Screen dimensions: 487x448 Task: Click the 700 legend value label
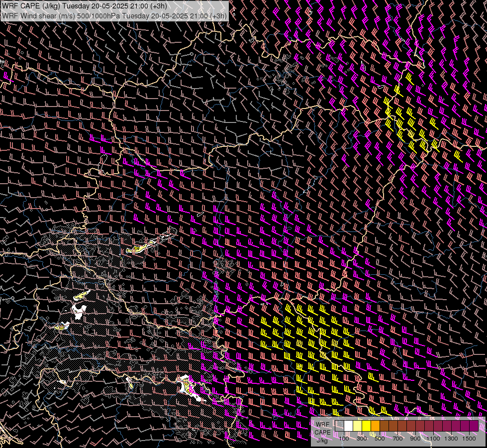pyautogui.click(x=397, y=439)
